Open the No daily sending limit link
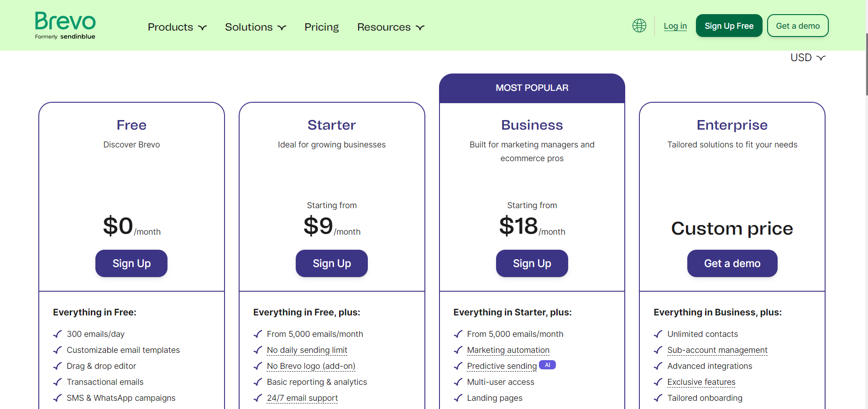 coord(307,350)
